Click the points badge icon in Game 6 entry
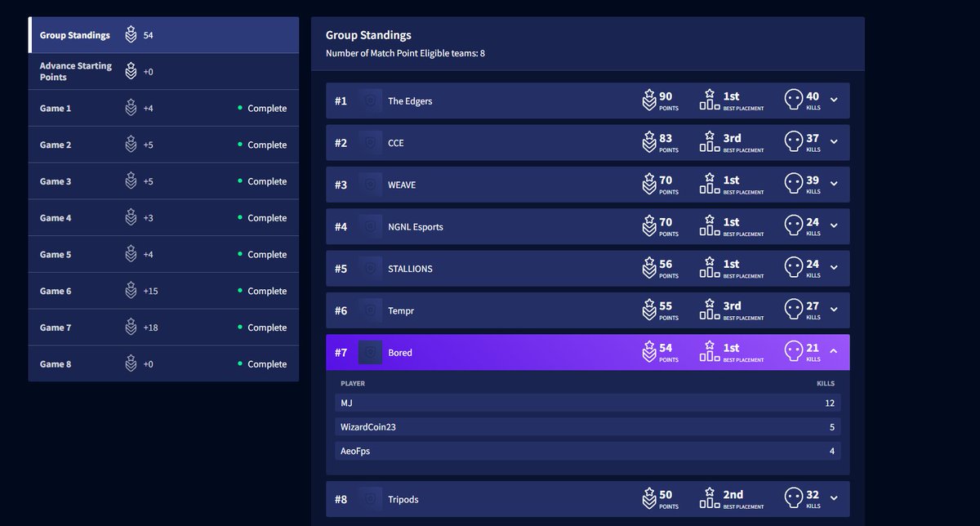Image resolution: width=980 pixels, height=526 pixels. tap(131, 291)
